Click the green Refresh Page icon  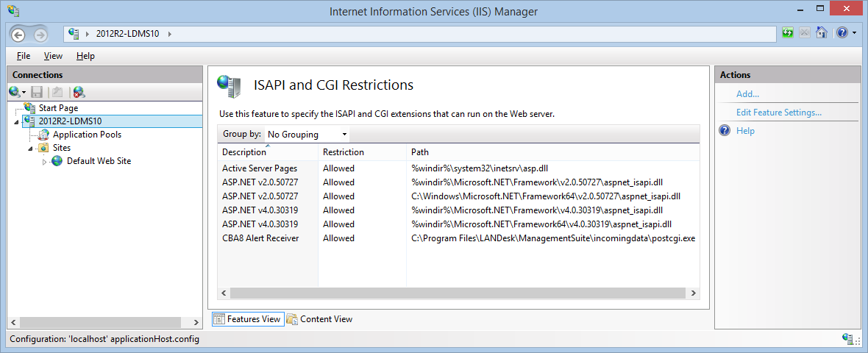[788, 33]
